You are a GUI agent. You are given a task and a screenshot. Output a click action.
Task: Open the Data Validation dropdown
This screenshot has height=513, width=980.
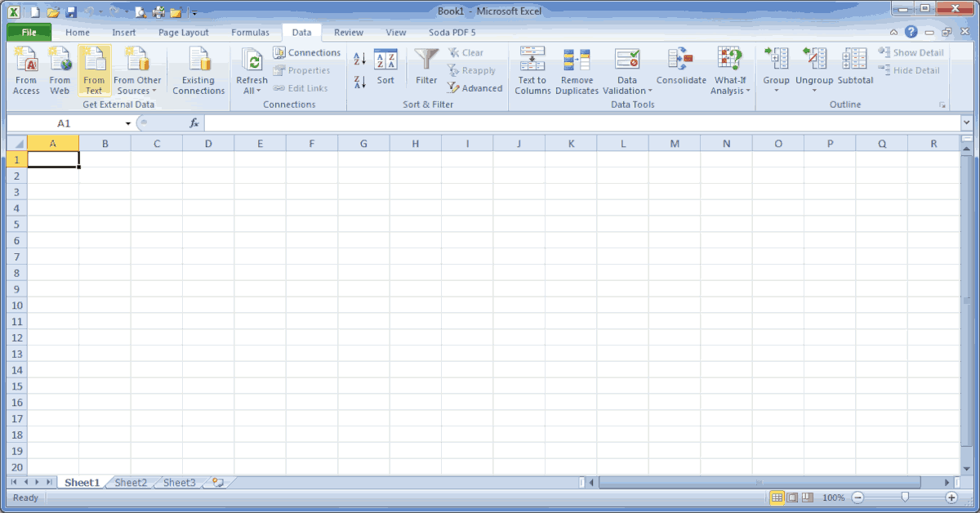tap(627, 71)
